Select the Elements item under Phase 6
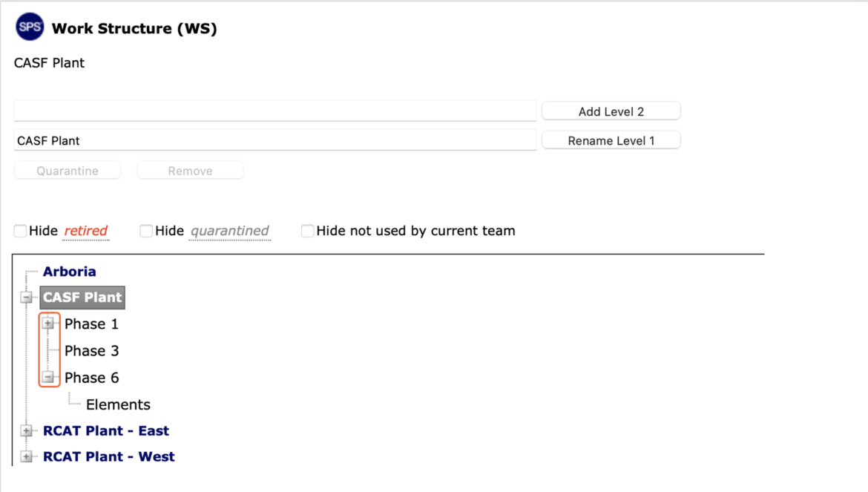The height and width of the screenshot is (492, 868). point(118,404)
